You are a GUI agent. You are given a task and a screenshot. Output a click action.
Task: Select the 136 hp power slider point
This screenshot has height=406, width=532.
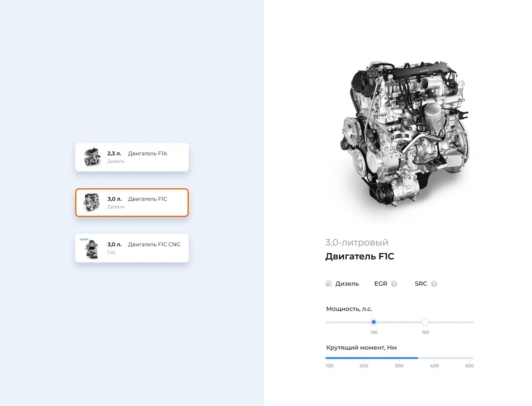pyautogui.click(x=373, y=322)
